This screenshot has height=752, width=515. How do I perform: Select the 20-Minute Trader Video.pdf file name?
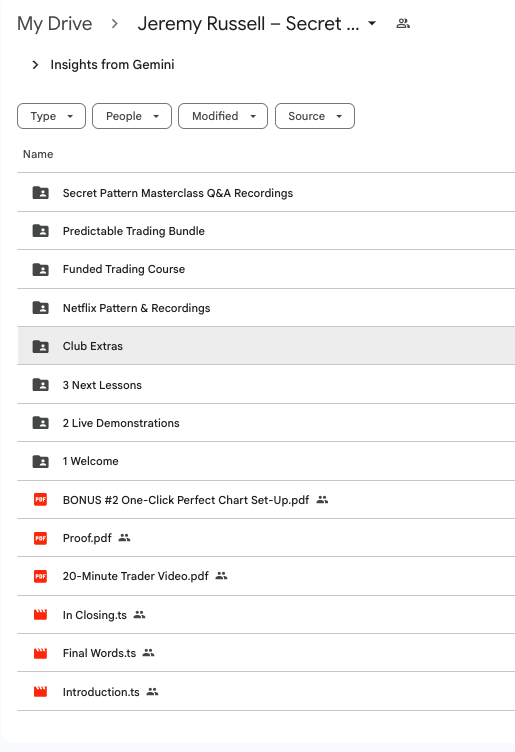click(x=136, y=576)
